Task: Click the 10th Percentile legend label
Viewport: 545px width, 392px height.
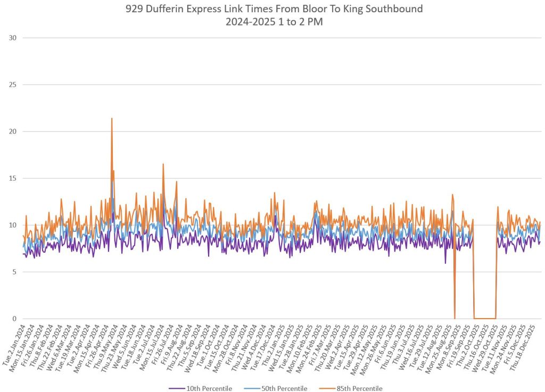Action: pyautogui.click(x=210, y=388)
